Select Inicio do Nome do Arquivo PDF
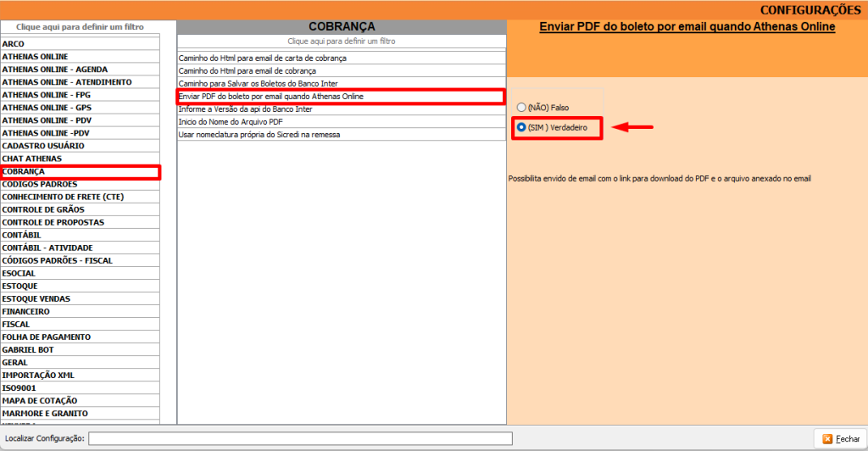Viewport: 868px width, 451px height. pyautogui.click(x=342, y=122)
